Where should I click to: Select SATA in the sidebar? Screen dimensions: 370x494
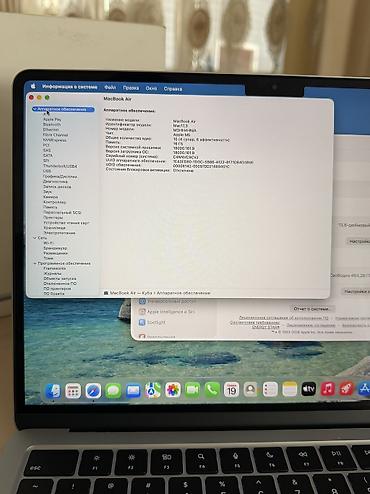(48, 155)
